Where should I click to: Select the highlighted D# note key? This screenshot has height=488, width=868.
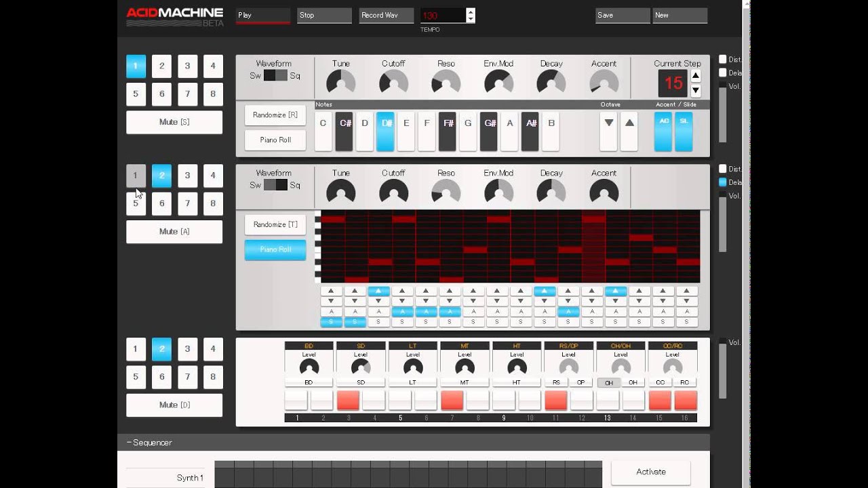point(385,131)
